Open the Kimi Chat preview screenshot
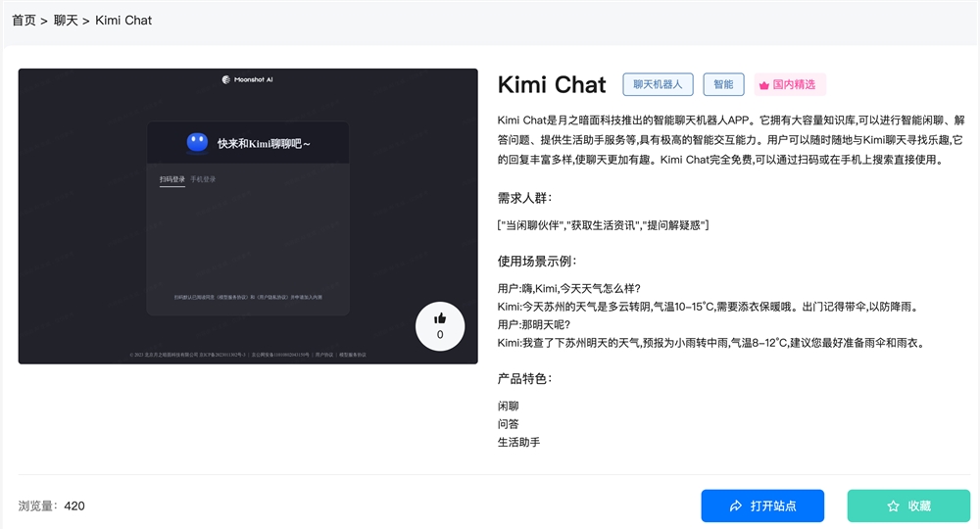This screenshot has width=980, height=529. [248, 216]
